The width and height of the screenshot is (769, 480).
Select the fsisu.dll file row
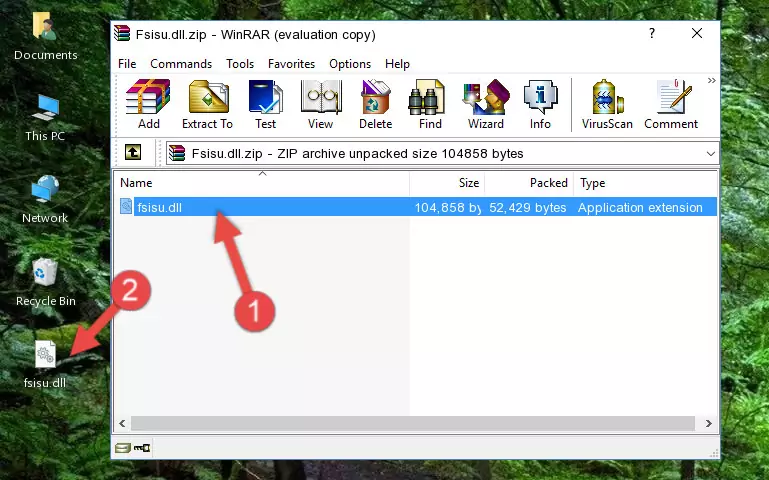(x=418, y=207)
